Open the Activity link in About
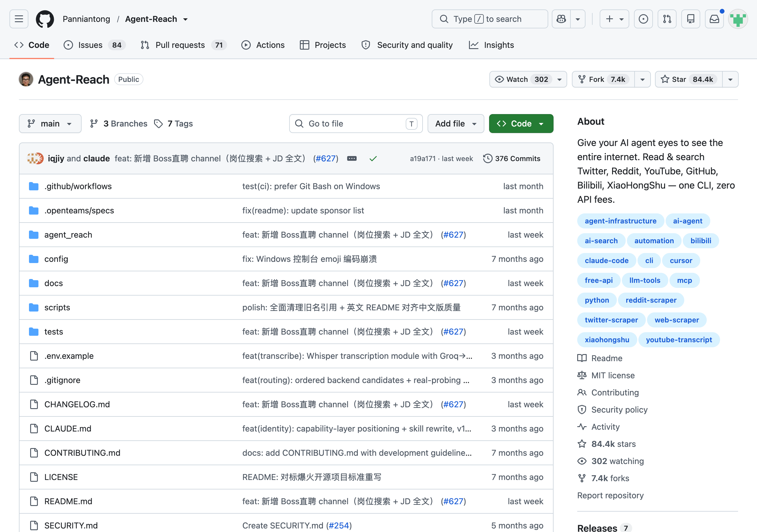 (605, 426)
